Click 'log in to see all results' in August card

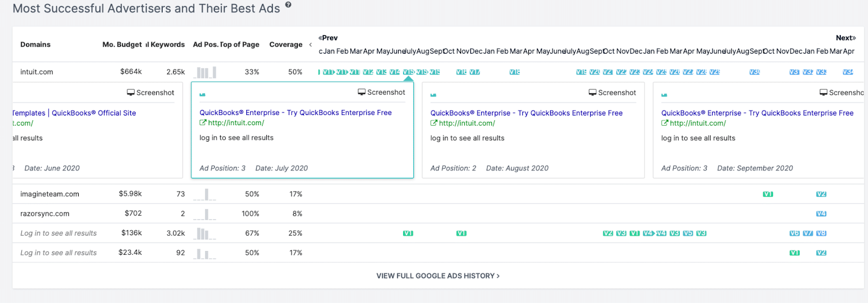468,138
